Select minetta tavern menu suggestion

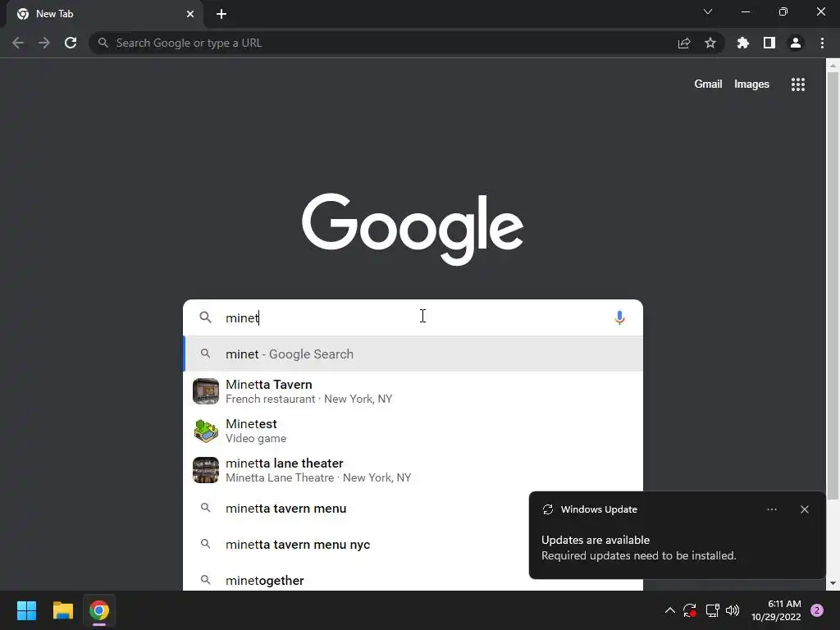tap(356, 509)
